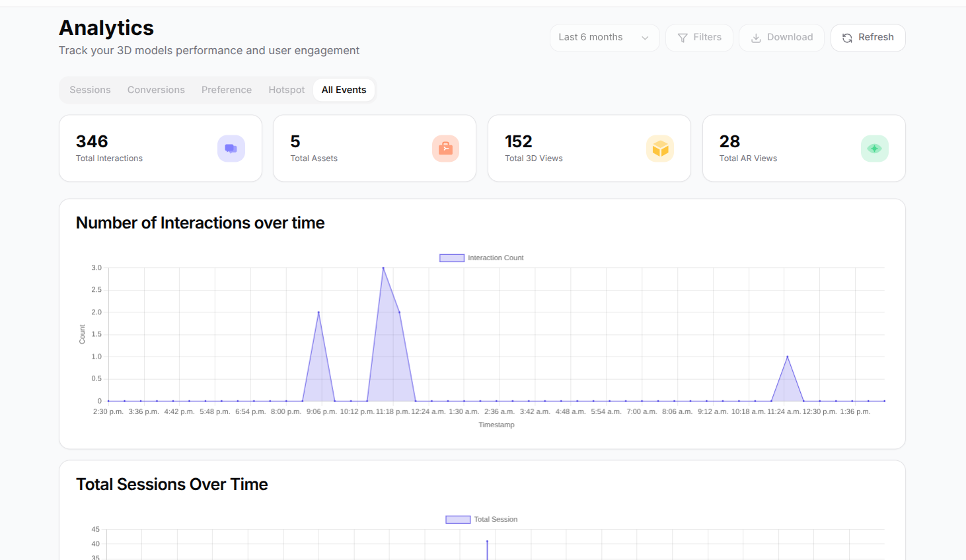Click the interactions chart peak at value 3.0
This screenshot has height=560, width=966.
pos(383,268)
